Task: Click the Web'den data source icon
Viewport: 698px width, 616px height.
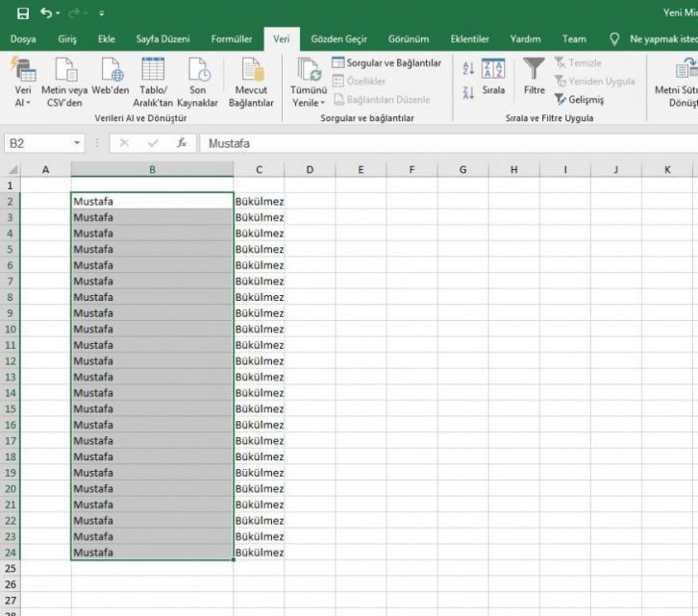Action: tap(111, 70)
